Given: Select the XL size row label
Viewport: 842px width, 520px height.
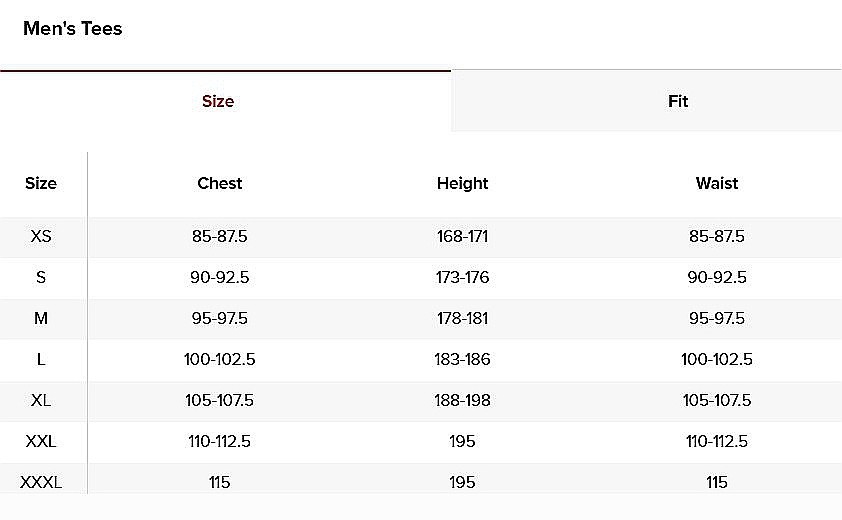Looking at the screenshot, I should tap(41, 400).
